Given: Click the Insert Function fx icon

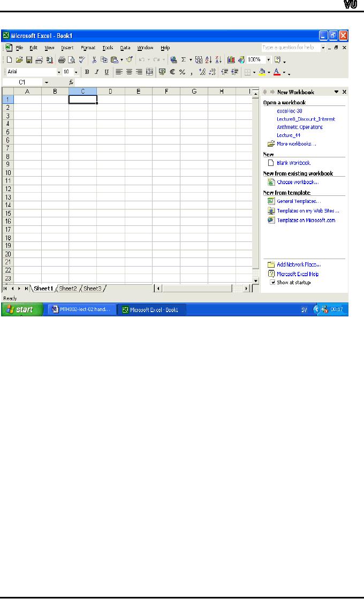Looking at the screenshot, I should (71, 82).
